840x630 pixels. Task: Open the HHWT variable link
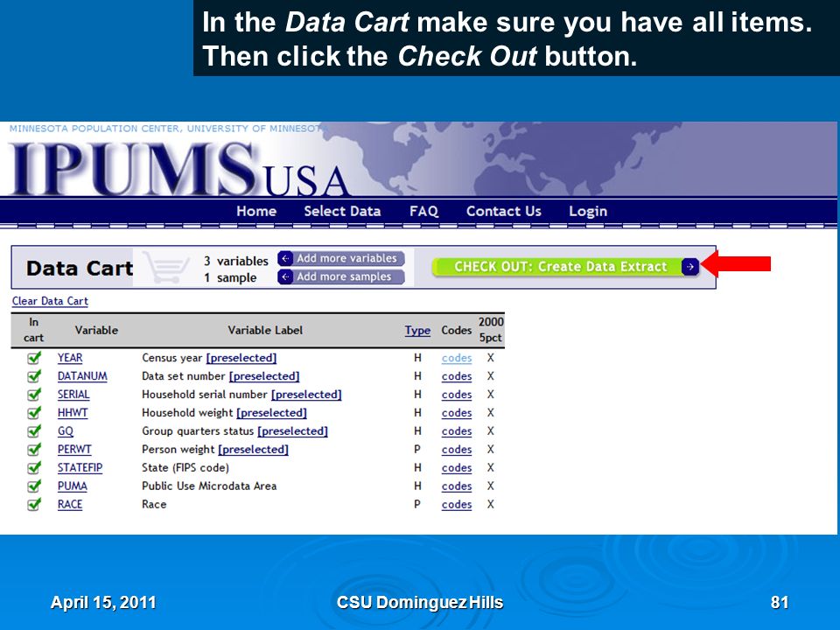tap(73, 413)
